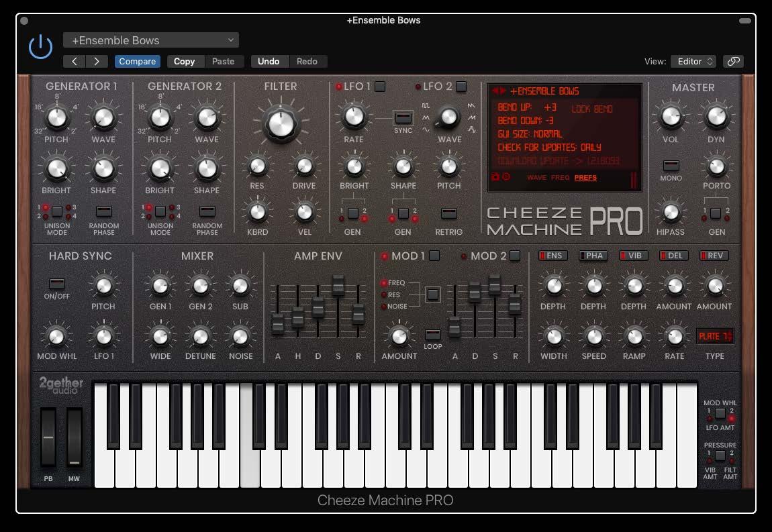Screen dimensions: 772x532
Task: Click LOCK BEND in the display
Action: click(x=592, y=109)
